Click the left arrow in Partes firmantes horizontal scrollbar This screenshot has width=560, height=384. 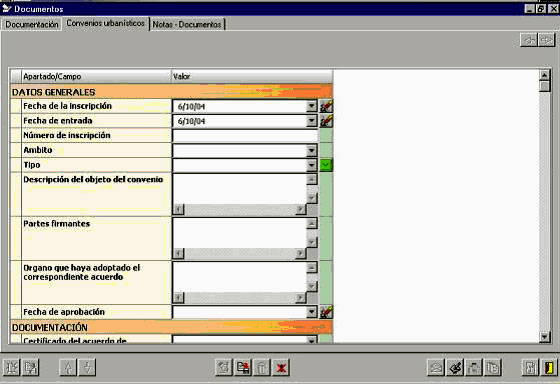coord(179,254)
